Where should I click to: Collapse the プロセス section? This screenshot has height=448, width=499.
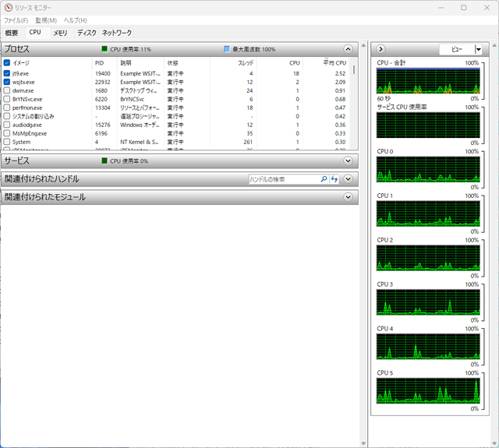pyautogui.click(x=349, y=49)
